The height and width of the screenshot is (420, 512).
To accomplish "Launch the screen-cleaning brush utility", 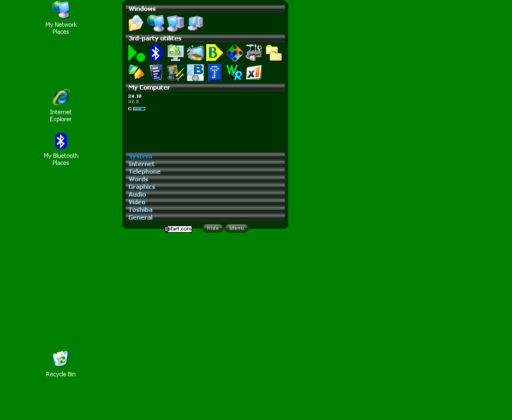I will (195, 53).
